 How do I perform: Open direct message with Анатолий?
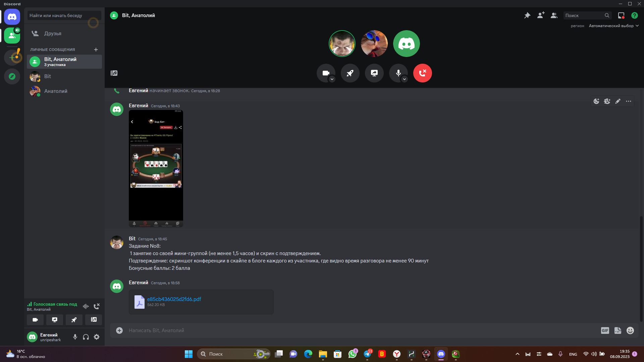click(x=64, y=91)
